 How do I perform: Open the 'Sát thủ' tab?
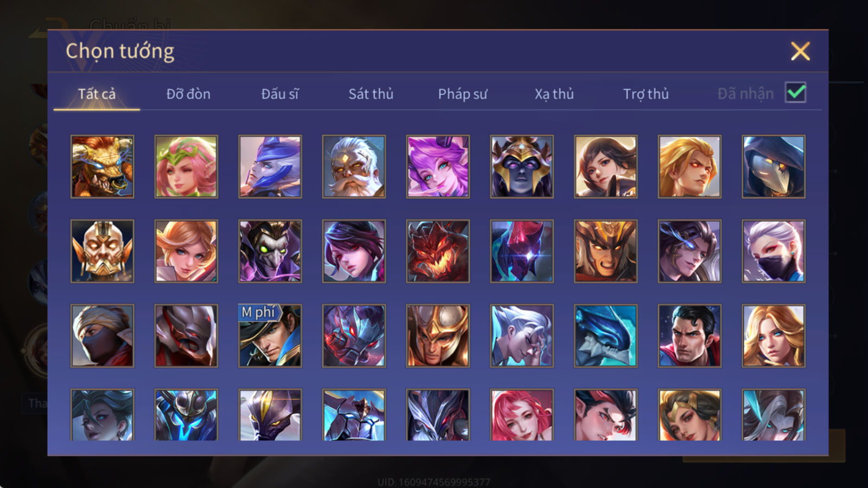(x=371, y=94)
